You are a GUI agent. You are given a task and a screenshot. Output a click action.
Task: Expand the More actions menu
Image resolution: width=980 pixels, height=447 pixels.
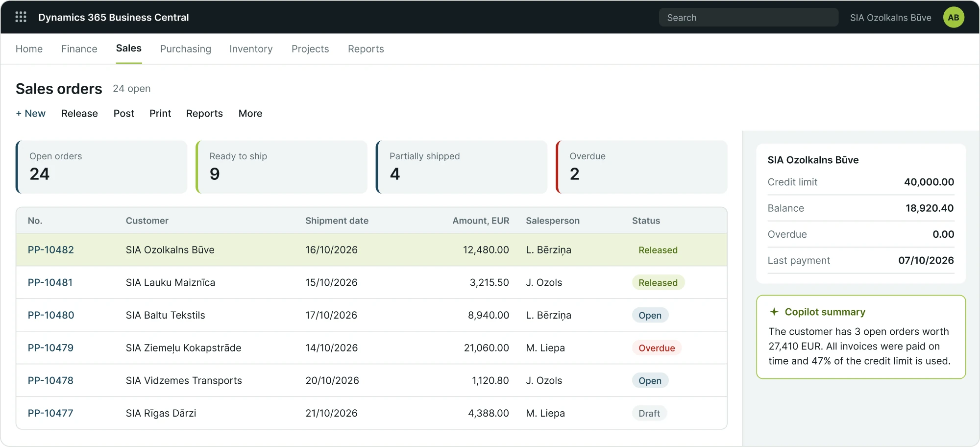[x=250, y=113]
